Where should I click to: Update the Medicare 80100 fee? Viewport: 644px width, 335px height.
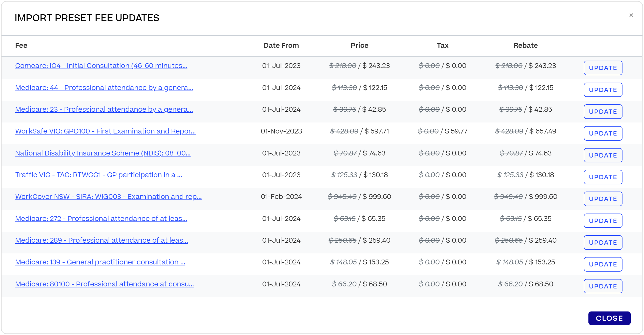[603, 286]
